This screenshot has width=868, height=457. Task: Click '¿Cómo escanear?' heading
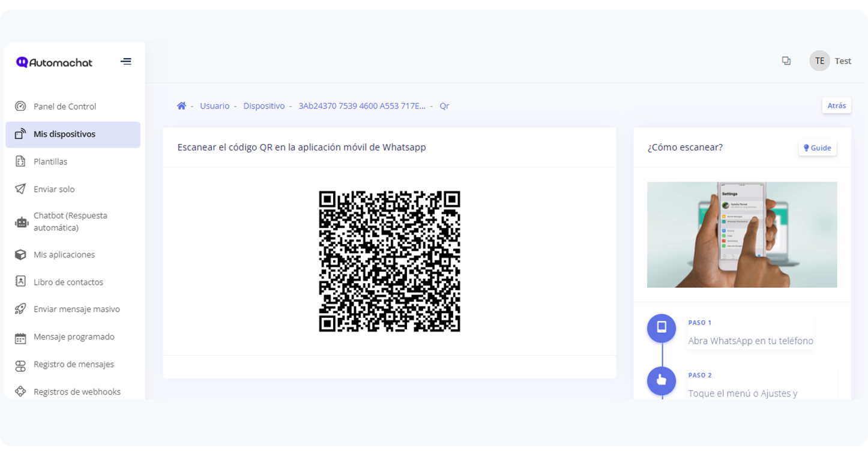pyautogui.click(x=685, y=147)
